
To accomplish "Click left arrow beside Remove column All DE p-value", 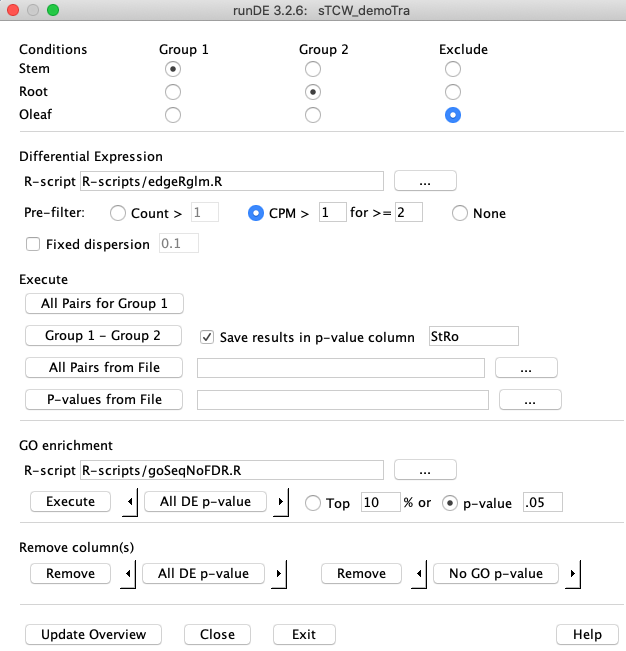I will 128,574.
